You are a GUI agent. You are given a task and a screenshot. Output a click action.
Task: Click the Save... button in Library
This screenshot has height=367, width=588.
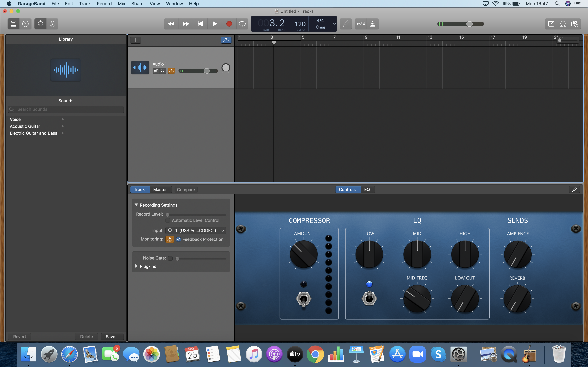[x=112, y=337]
